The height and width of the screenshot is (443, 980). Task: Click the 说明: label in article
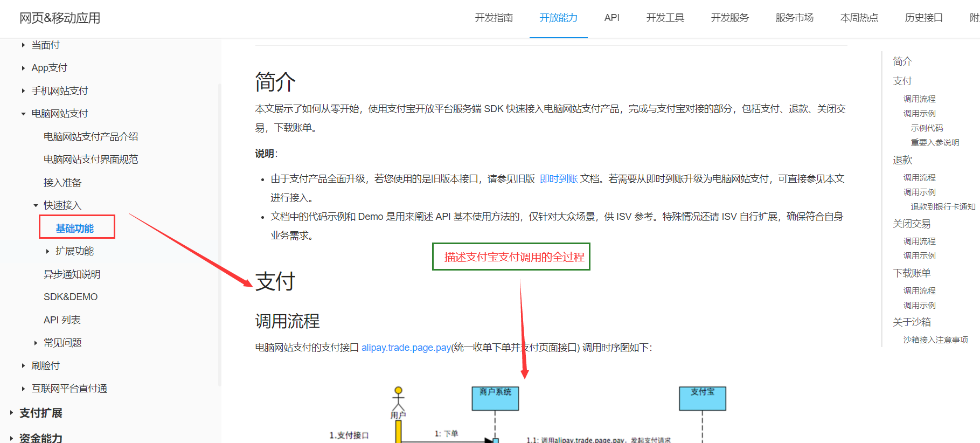point(266,154)
